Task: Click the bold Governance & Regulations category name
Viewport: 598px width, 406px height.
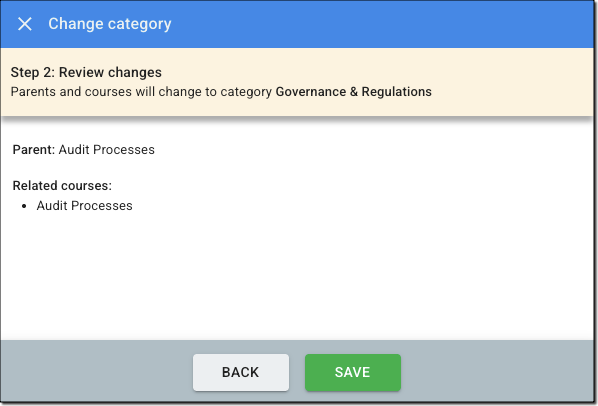Action: point(354,92)
